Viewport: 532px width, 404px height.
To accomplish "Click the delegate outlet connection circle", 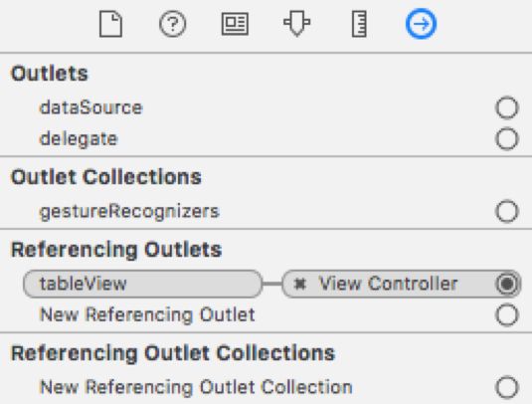I will tap(507, 138).
